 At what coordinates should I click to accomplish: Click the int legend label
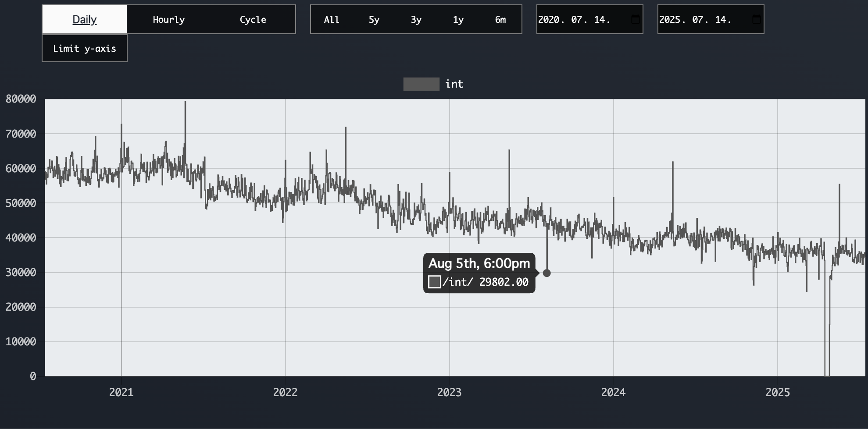pyautogui.click(x=454, y=84)
